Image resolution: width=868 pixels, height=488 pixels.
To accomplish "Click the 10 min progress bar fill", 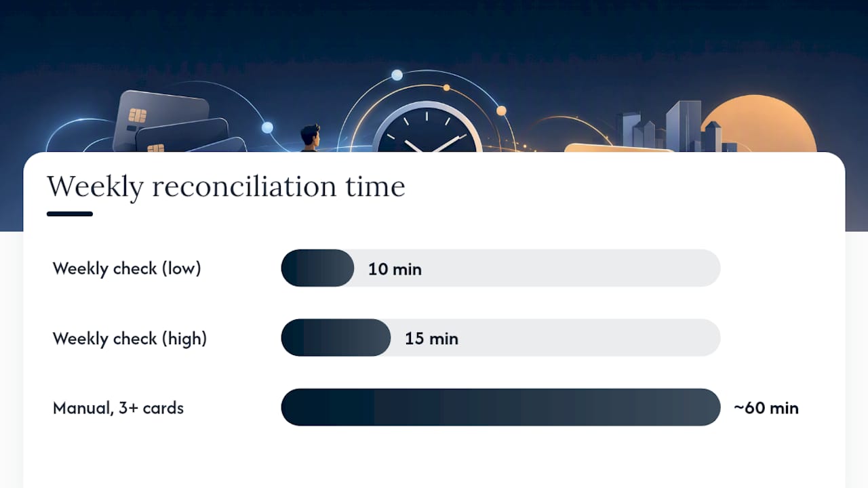I will 317,268.
